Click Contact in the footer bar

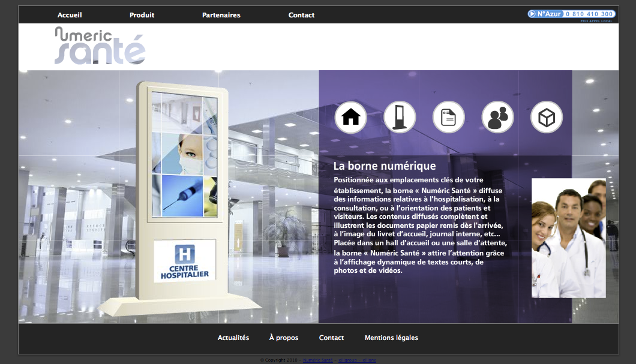(331, 338)
